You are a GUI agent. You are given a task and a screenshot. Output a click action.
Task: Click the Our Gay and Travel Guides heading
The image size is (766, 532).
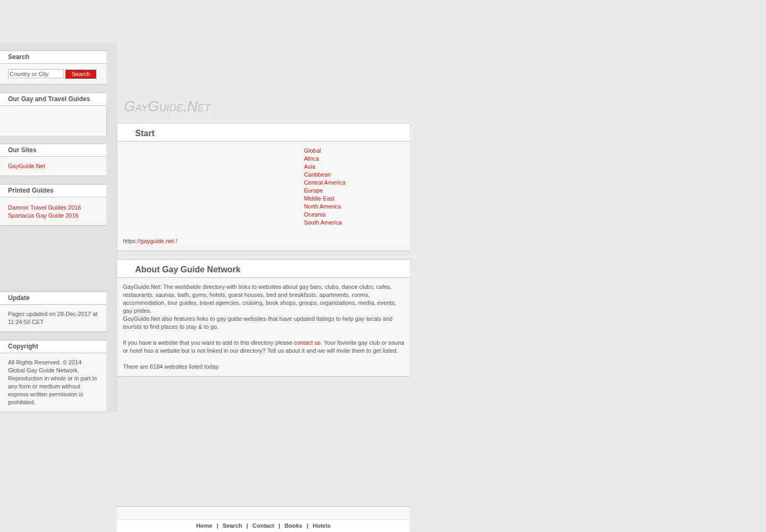(49, 99)
